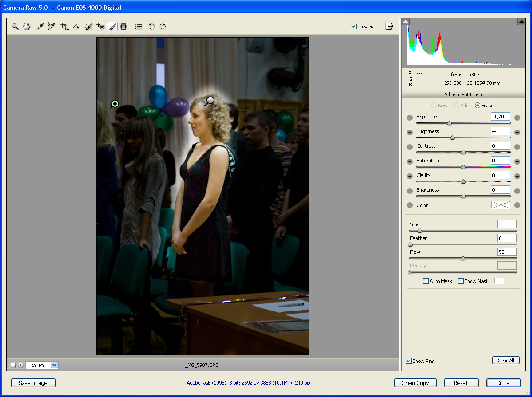The width and height of the screenshot is (532, 397).
Task: Click the Flow value input field
Action: point(507,252)
